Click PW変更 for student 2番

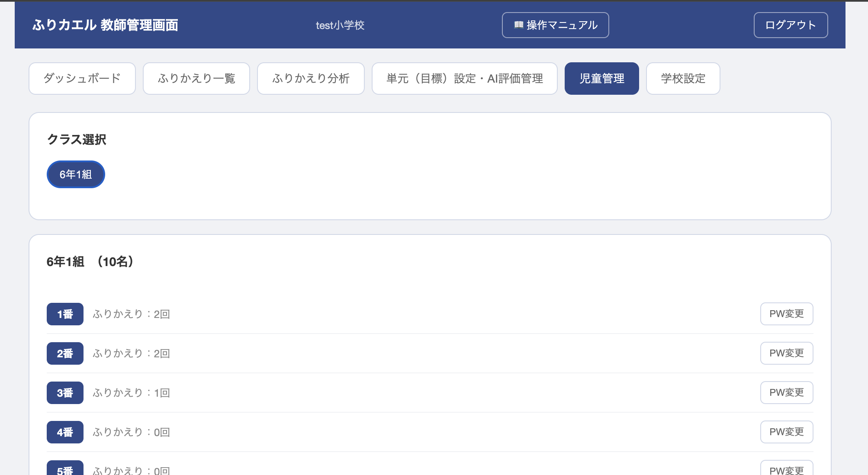tap(786, 353)
